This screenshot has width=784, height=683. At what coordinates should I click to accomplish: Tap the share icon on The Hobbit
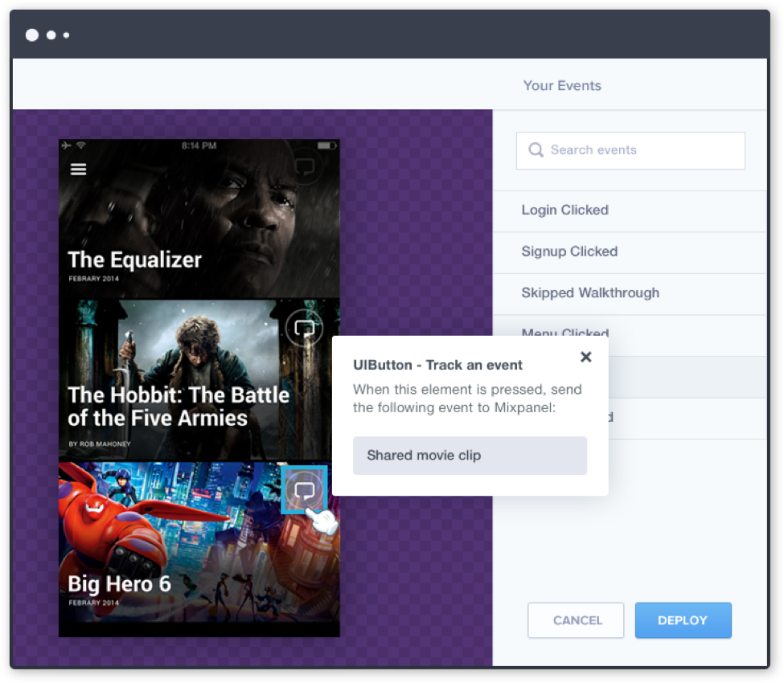(305, 329)
